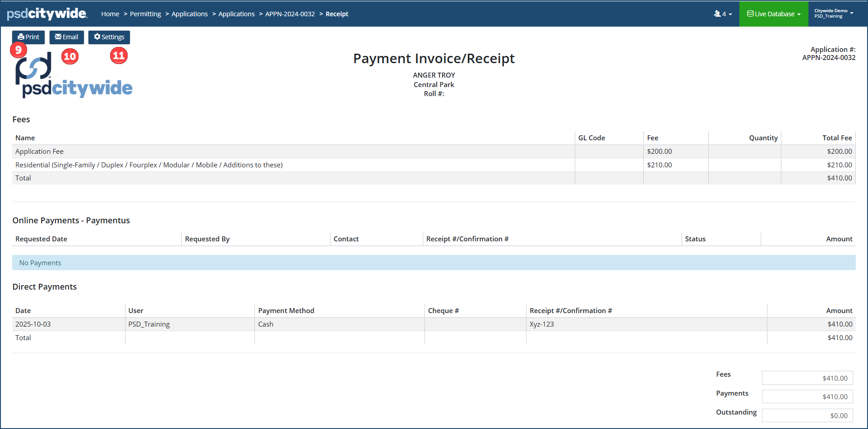The height and width of the screenshot is (429, 868).
Task: Click the Fees summary field showing $410.00
Action: click(x=807, y=378)
